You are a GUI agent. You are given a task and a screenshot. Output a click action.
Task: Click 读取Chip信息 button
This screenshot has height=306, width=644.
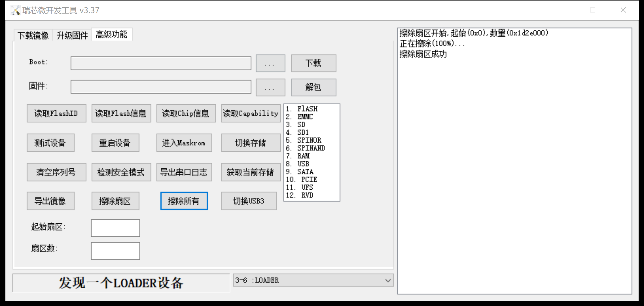coord(186,113)
